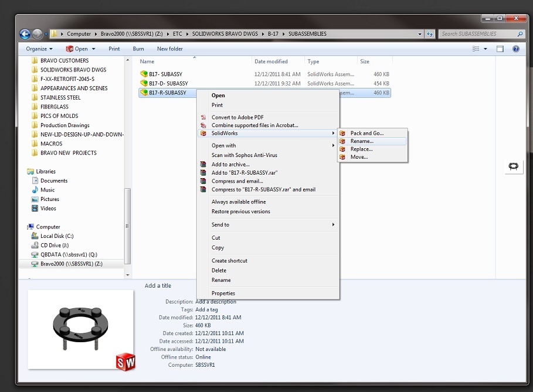Select Delete in the context menu

219,270
